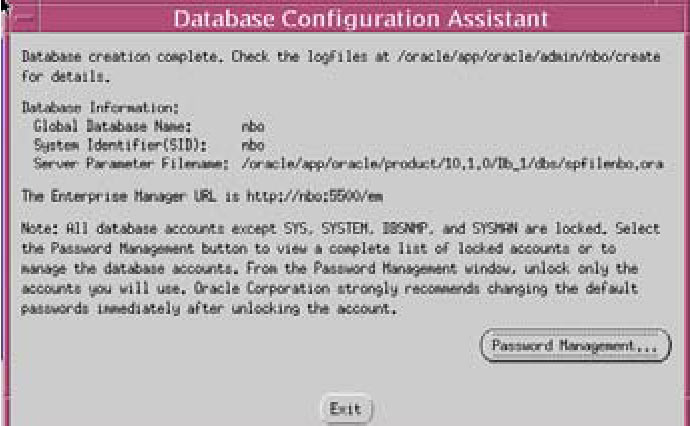Click the Database Configuration Assistant title bar

(362, 18)
